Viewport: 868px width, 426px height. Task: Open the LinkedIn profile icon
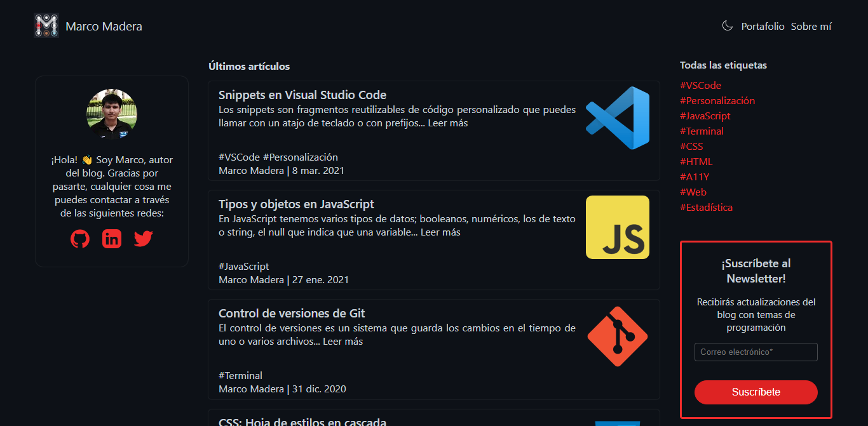(x=112, y=238)
